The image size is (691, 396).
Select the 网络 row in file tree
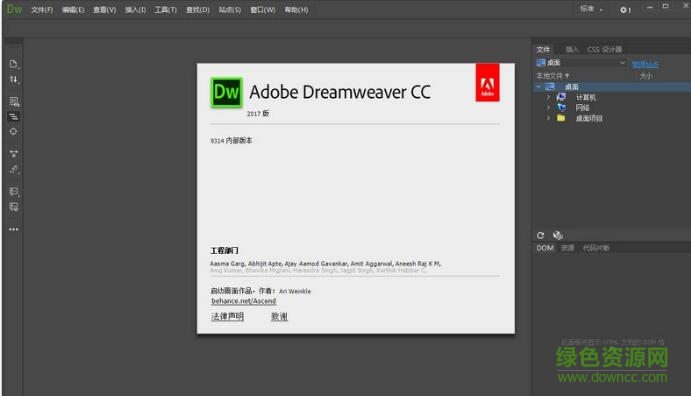point(612,107)
